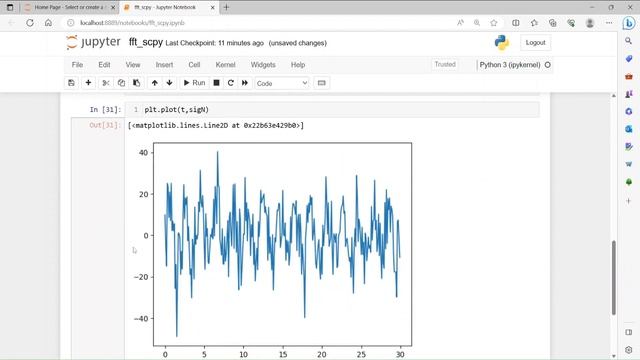
Task: Click the Jupyter logo
Action: tap(93, 42)
